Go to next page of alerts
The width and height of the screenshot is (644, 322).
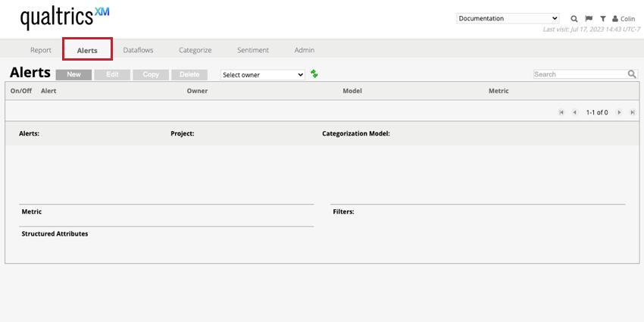619,112
